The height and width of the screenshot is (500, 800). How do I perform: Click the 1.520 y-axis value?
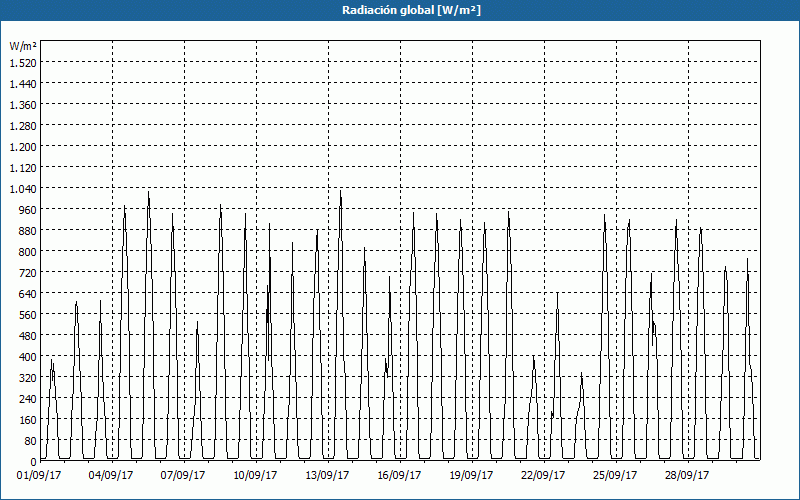[x=23, y=62]
